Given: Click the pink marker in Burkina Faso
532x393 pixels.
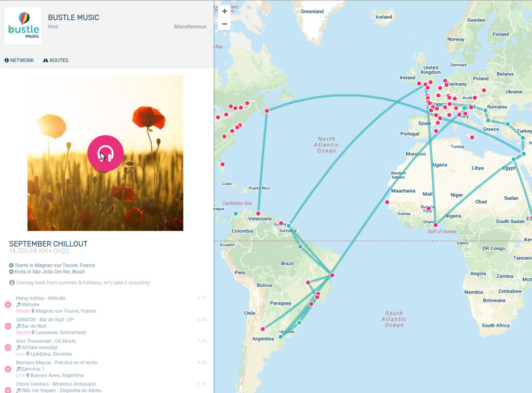Looking at the screenshot, I should (429, 209).
